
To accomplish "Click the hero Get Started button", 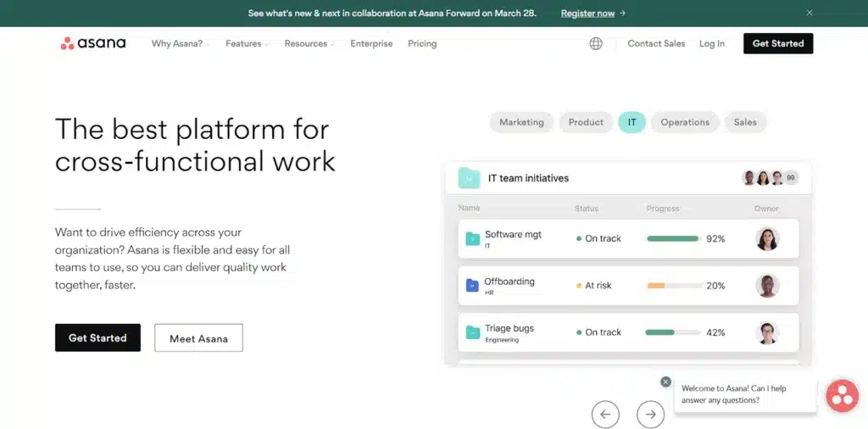I will pos(97,337).
